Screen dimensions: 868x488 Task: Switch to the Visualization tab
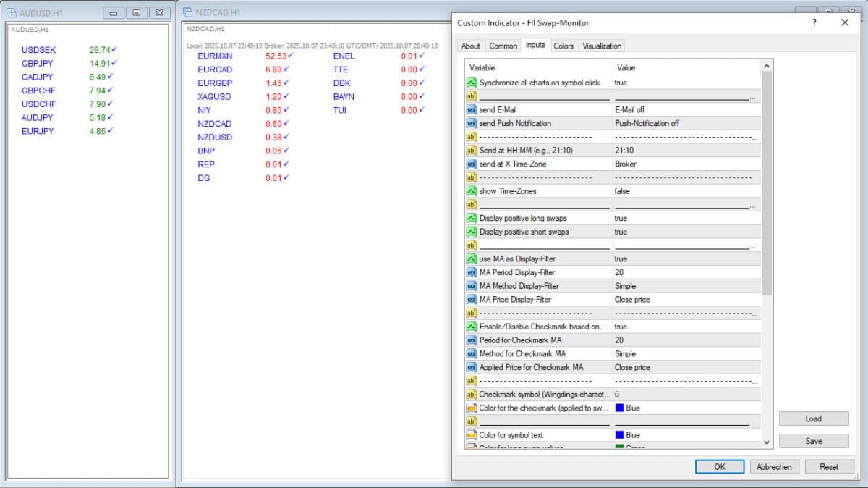(x=602, y=46)
